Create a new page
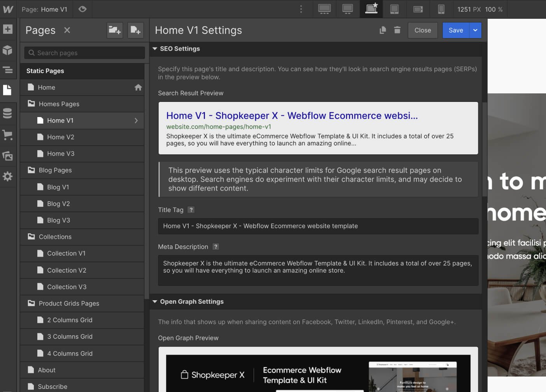The width and height of the screenshot is (546, 392). pyautogui.click(x=136, y=30)
